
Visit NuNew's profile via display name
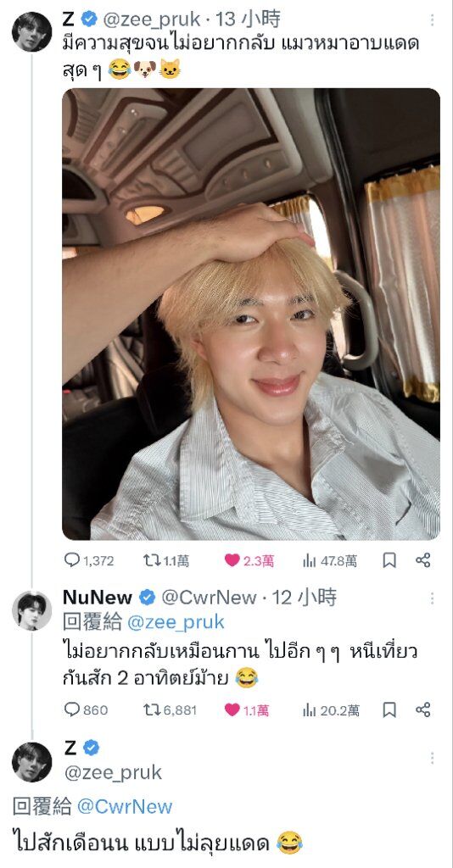click(98, 598)
